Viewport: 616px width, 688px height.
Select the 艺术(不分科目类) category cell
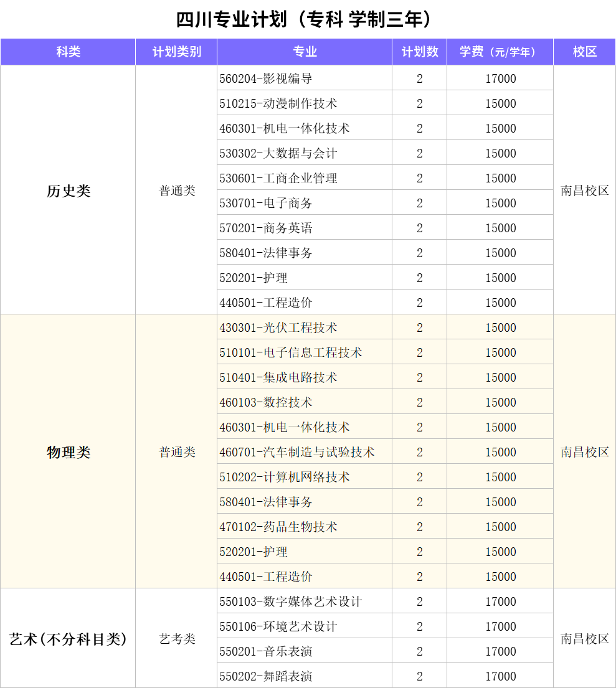tap(68, 639)
